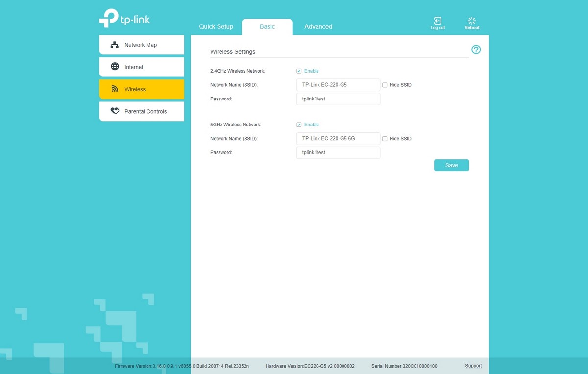
Task: Focus the 2.4GHz Password field
Action: pyautogui.click(x=338, y=99)
